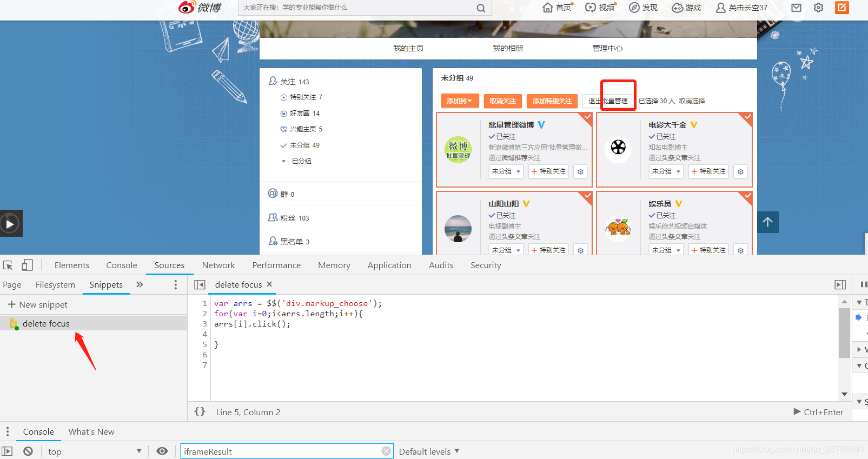Select the inspect element tool in DevTools

(x=8, y=265)
